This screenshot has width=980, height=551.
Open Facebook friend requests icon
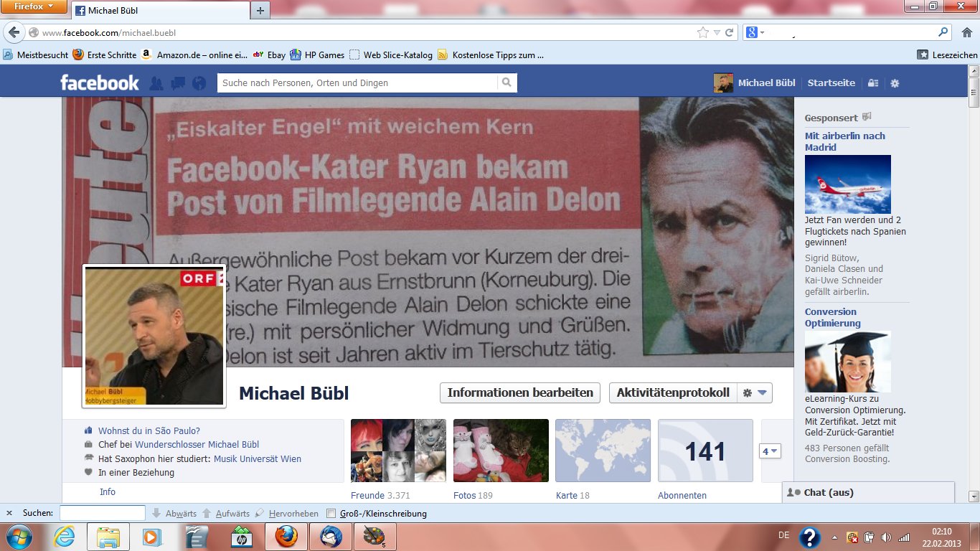pyautogui.click(x=156, y=83)
